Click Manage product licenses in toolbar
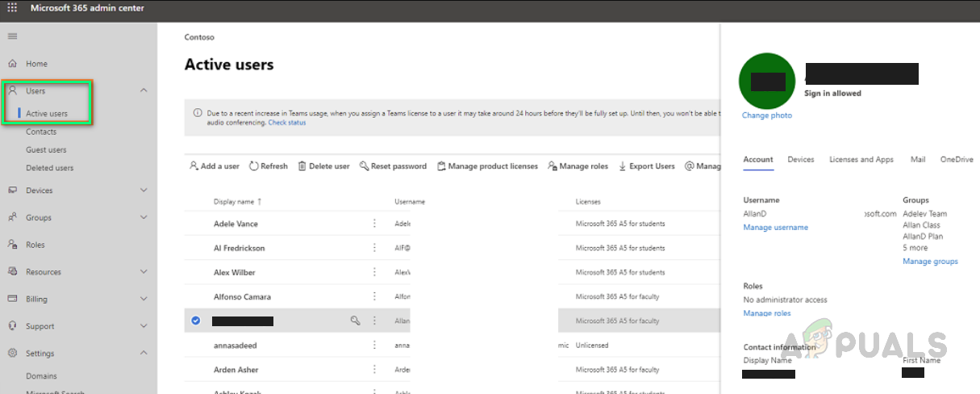 [487, 166]
